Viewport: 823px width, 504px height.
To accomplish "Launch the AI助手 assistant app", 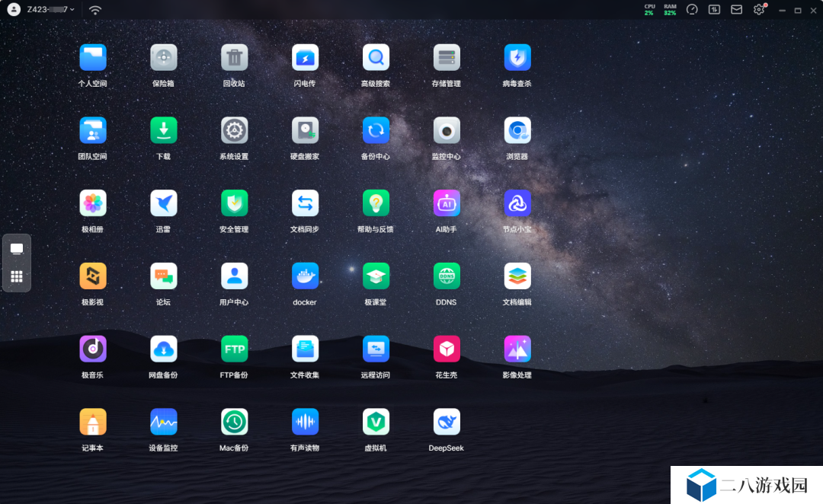I will tap(447, 203).
